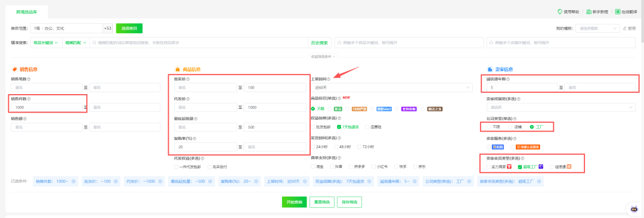
Task: Click the vertical page scrollbar
Action: [x=642, y=21]
